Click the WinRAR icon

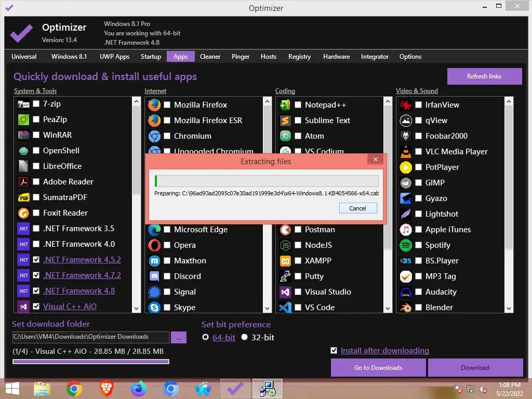pyautogui.click(x=23, y=135)
